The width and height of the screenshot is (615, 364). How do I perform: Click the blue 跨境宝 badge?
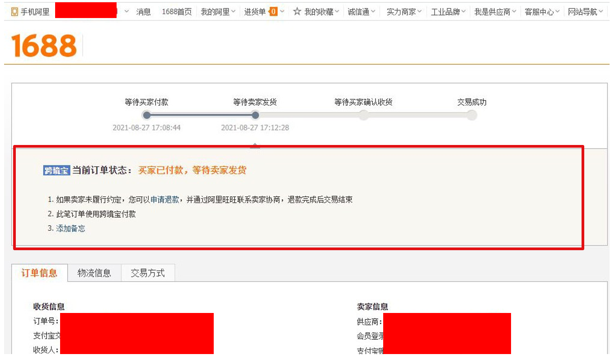[56, 171]
